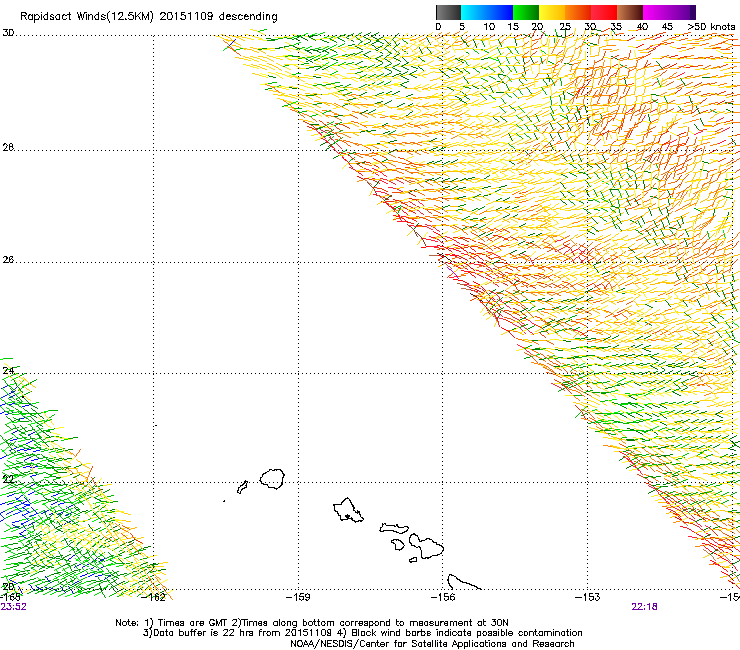Click the latitude label 26
This screenshot has width=740, height=650.
8,260
